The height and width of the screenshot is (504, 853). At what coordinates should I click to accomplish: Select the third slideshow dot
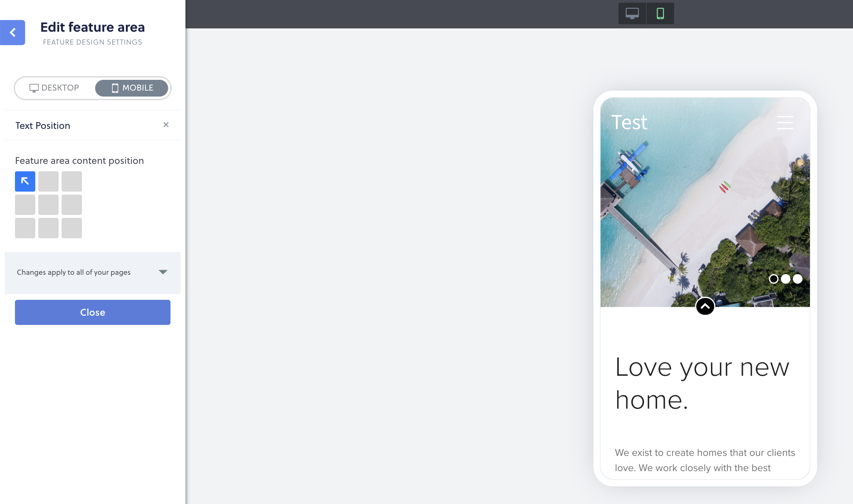797,279
